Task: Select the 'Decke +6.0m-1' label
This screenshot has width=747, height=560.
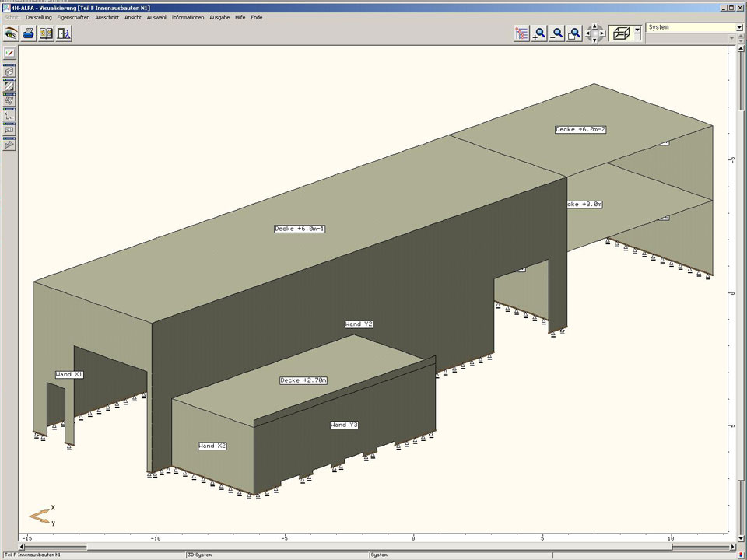Action: [300, 229]
